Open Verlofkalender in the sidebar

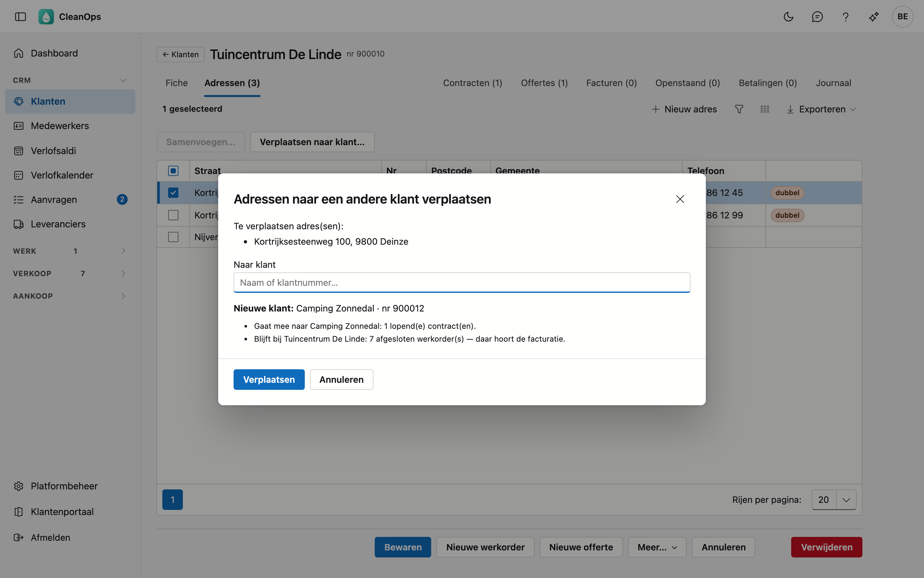pos(70,175)
